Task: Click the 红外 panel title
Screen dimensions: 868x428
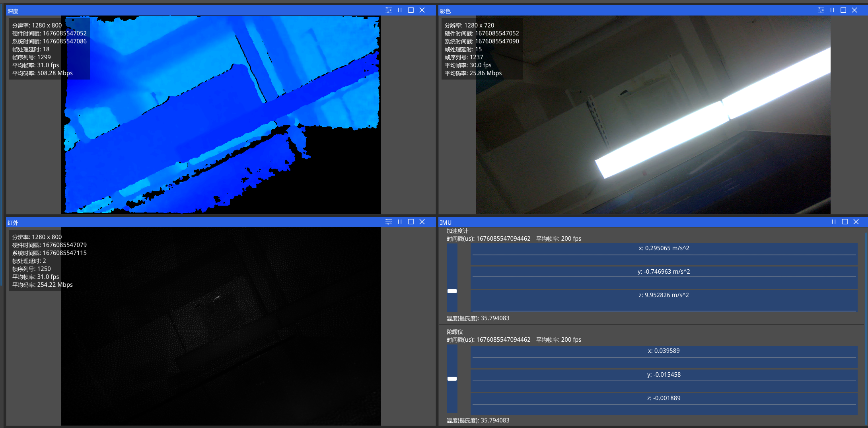Action: tap(13, 223)
